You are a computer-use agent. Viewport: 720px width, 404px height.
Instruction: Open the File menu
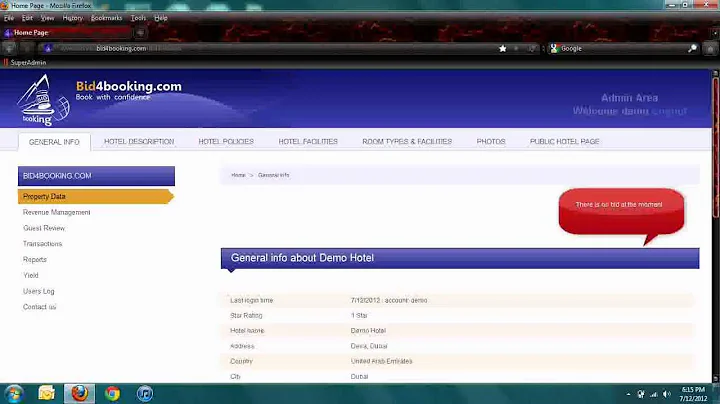coord(9,18)
